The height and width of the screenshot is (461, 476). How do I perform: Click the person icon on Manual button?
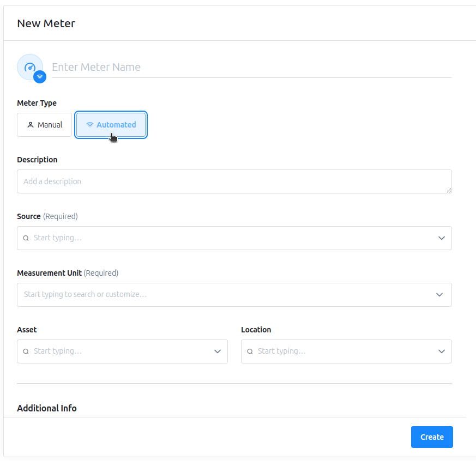click(x=31, y=125)
